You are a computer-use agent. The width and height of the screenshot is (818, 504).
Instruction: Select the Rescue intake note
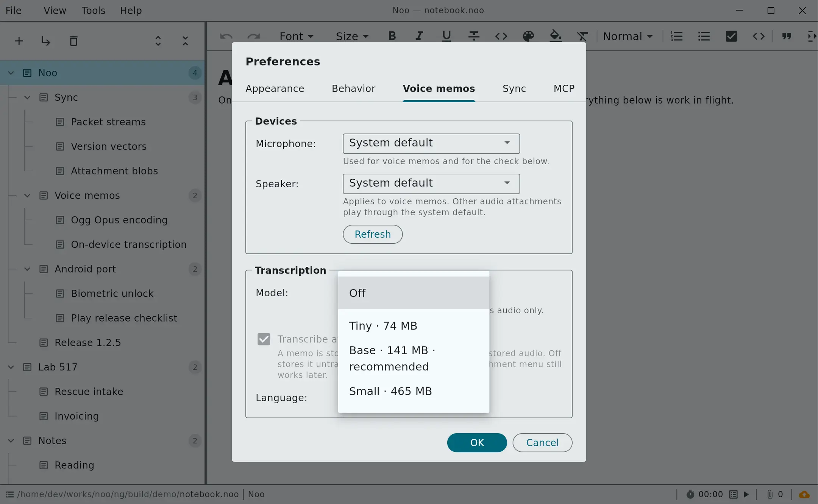click(89, 392)
